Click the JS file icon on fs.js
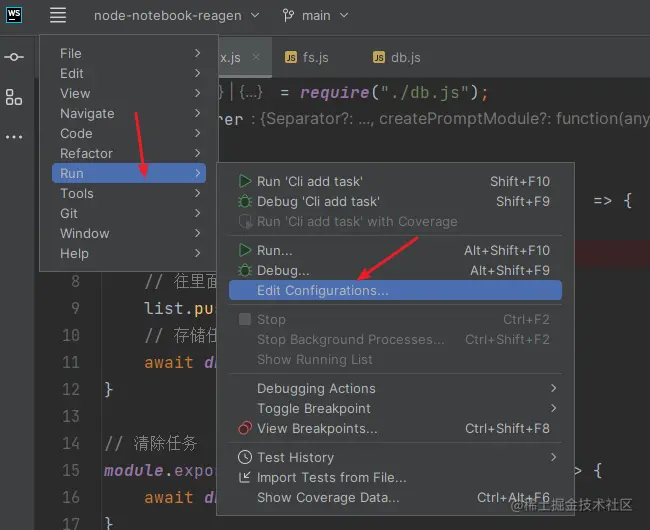Screen dimensions: 650x530 [x=291, y=58]
